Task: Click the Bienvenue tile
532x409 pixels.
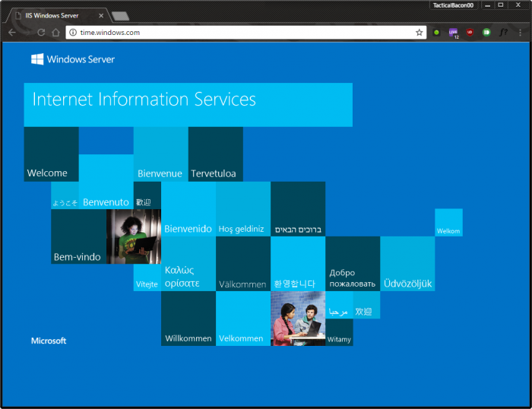Action: coord(161,154)
